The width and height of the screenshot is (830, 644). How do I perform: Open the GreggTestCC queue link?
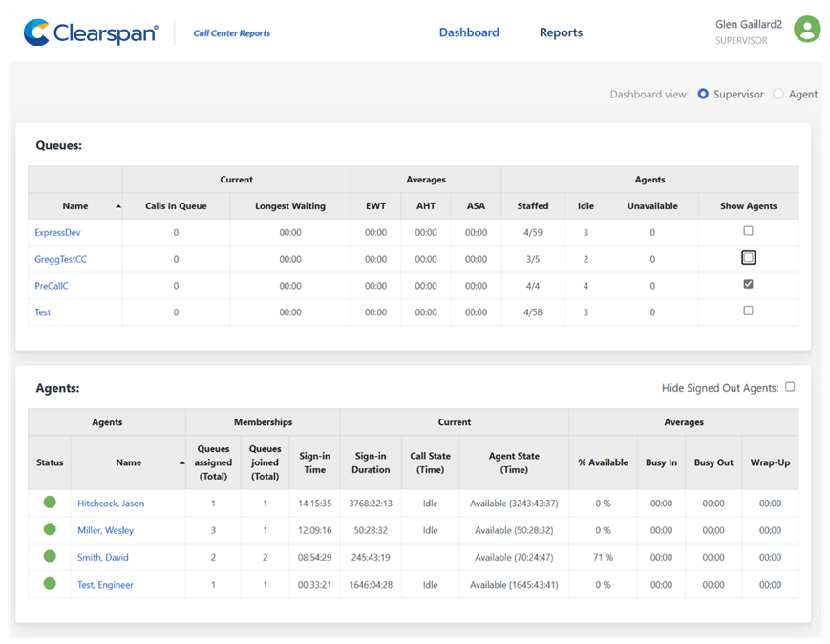point(60,259)
